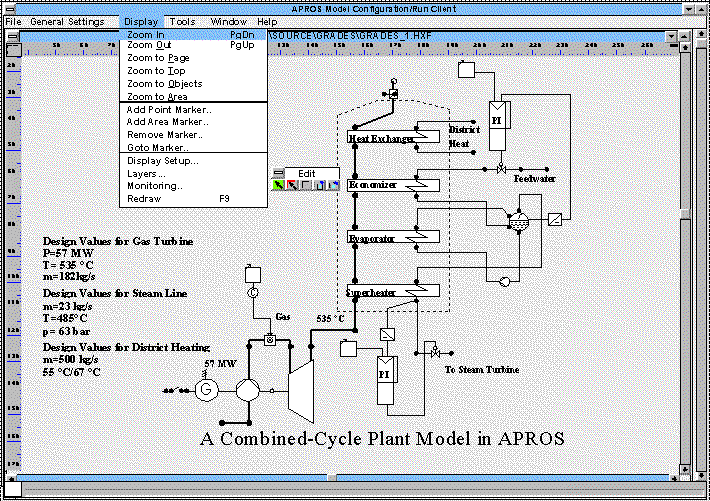Open the General Settings menu
The height and width of the screenshot is (501, 710).
[x=67, y=22]
